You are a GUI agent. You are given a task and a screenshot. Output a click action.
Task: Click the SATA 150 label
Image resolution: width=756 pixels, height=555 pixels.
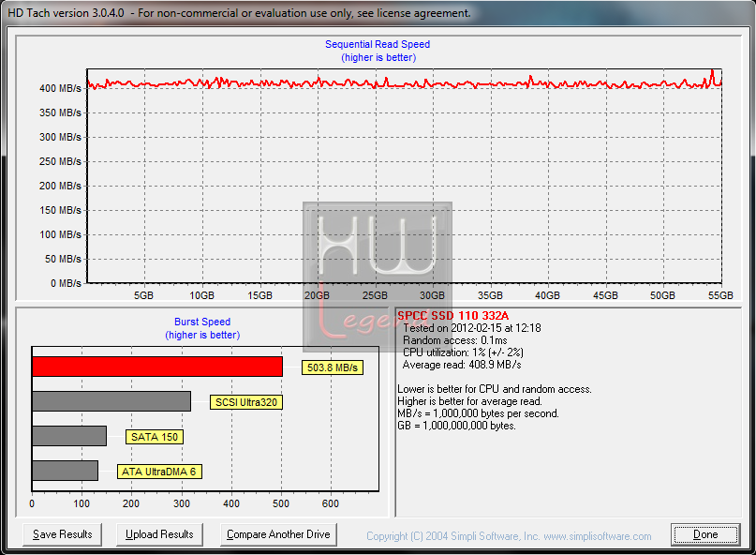click(x=155, y=437)
